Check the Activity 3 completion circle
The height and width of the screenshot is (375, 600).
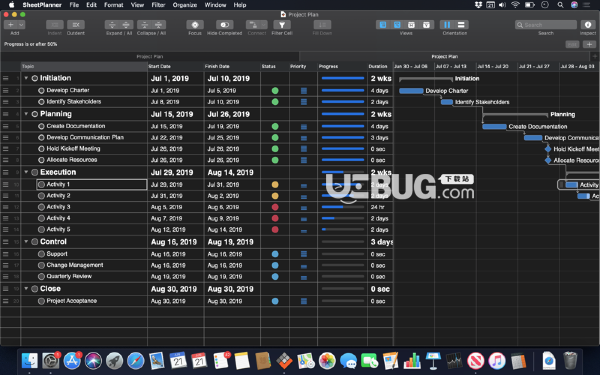(41, 207)
